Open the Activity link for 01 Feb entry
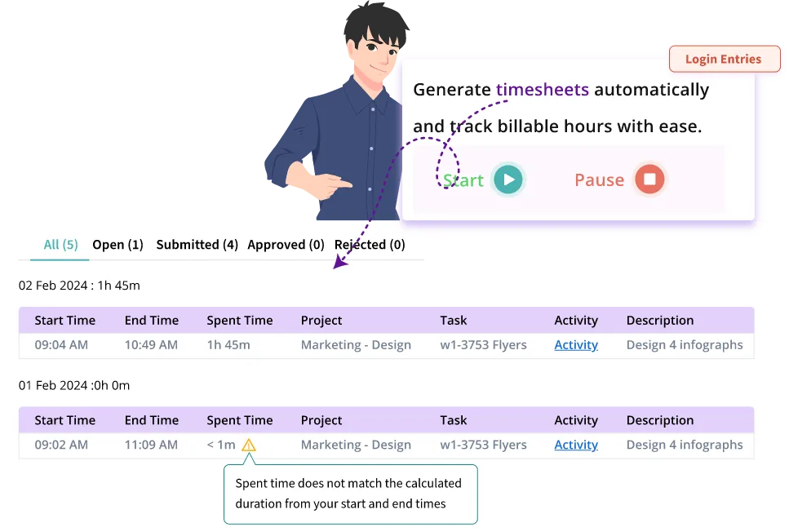The height and width of the screenshot is (532, 789). [576, 445]
